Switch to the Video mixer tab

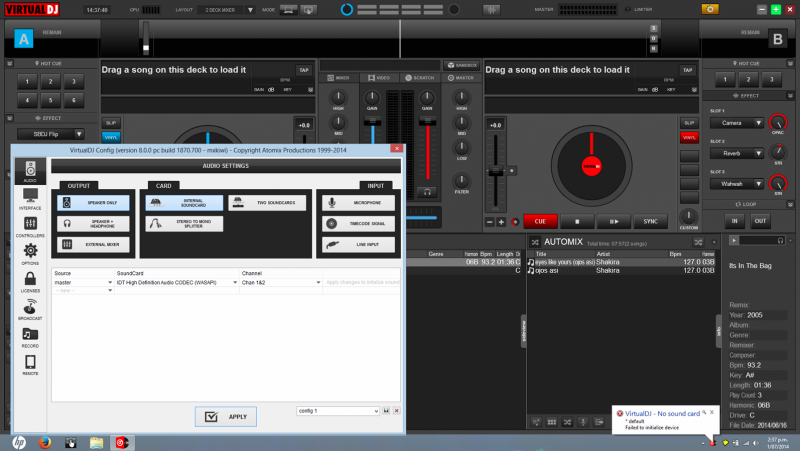[377, 77]
